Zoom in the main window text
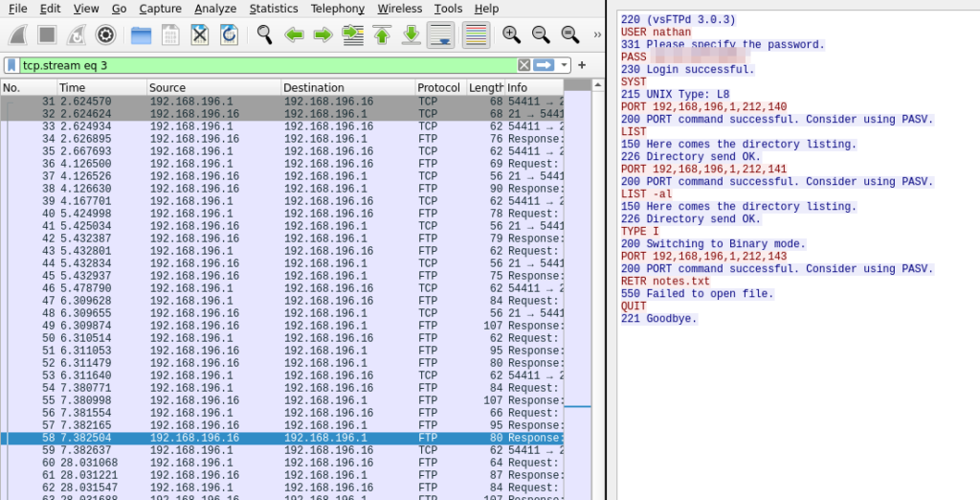The image size is (980, 500). (x=511, y=35)
